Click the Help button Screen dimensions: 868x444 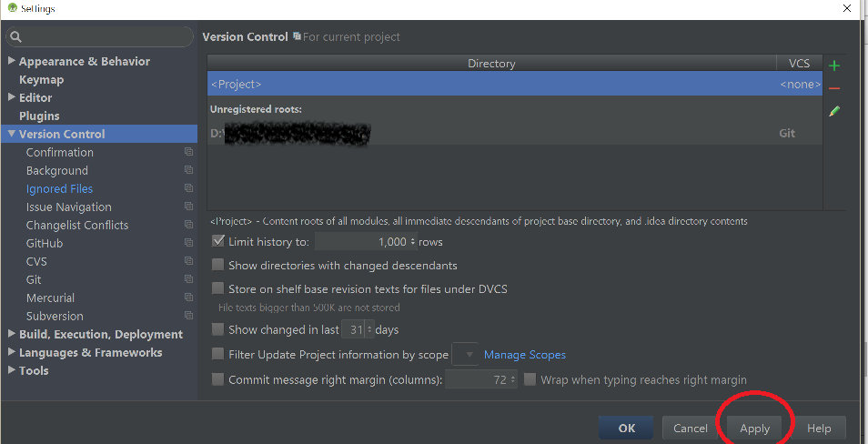pos(819,428)
